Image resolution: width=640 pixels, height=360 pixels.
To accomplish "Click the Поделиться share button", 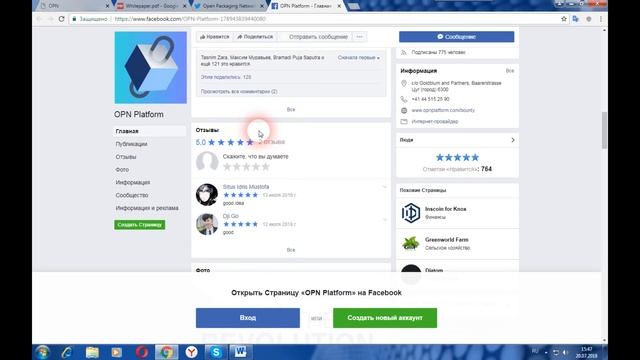I will pyautogui.click(x=255, y=37).
